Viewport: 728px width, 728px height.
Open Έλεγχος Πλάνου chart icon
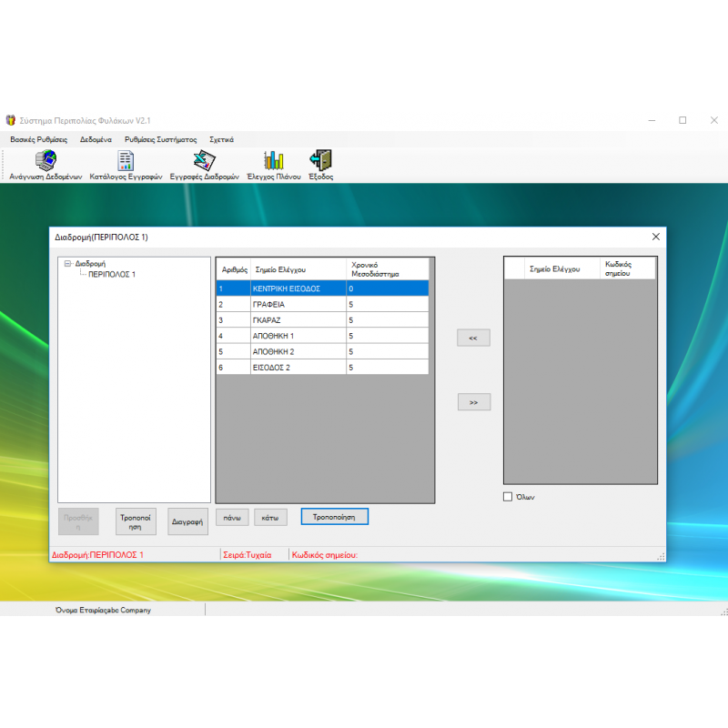[x=274, y=161]
